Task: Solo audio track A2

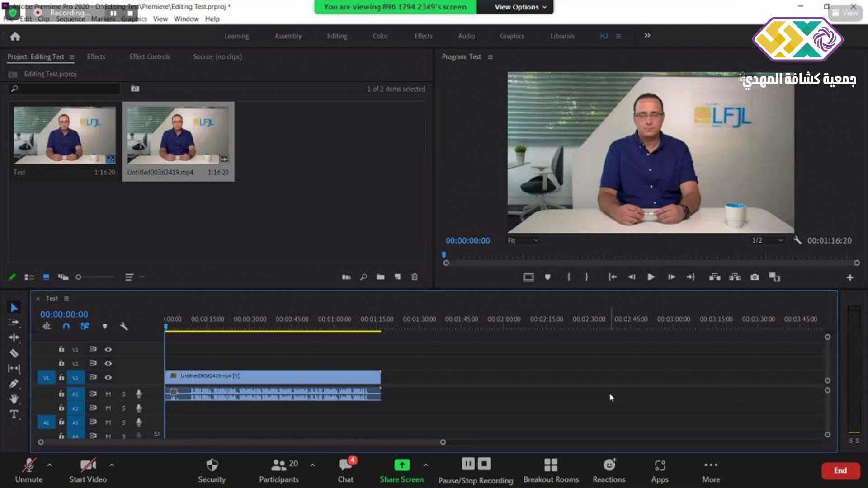Action: [123, 408]
